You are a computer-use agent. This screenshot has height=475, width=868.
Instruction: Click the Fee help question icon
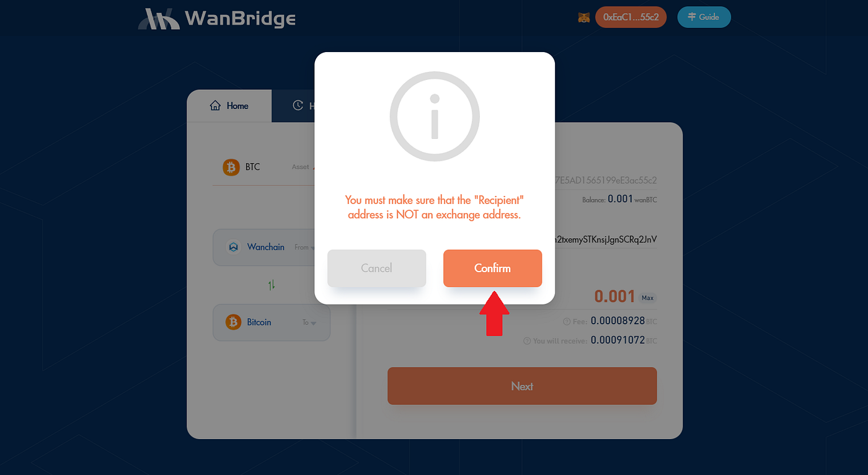566,321
